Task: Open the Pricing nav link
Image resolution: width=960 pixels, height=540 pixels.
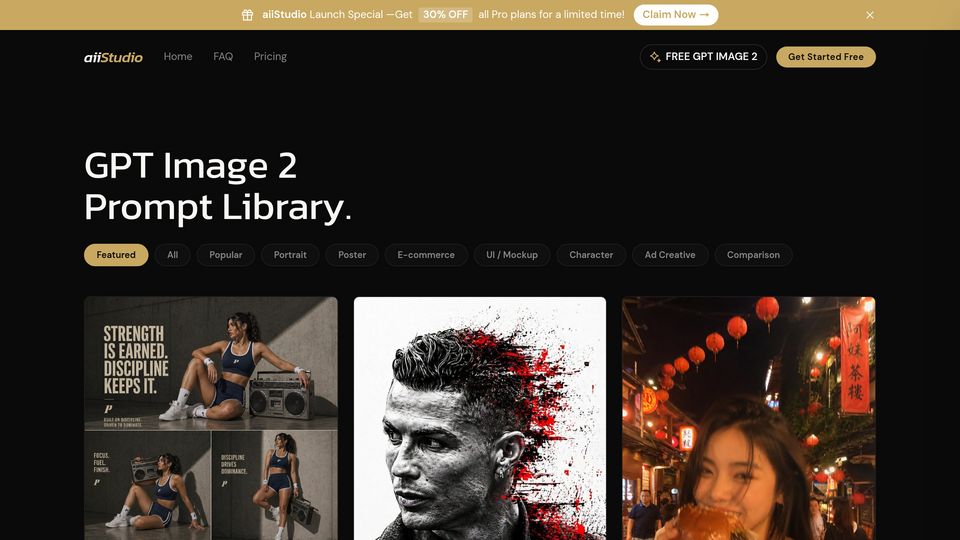Action: tap(270, 56)
